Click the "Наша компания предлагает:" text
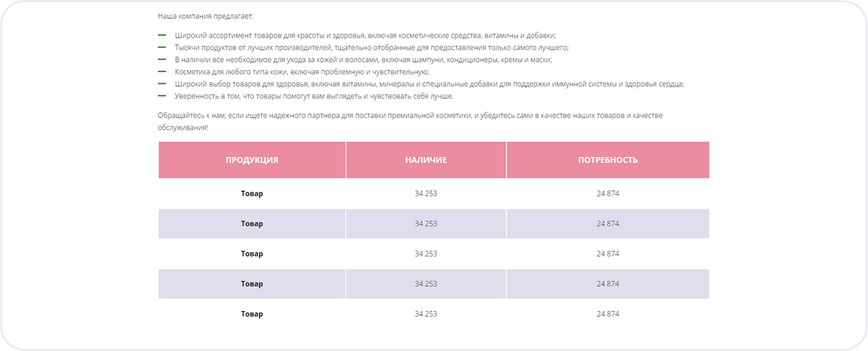The height and width of the screenshot is (351, 868). tap(205, 15)
